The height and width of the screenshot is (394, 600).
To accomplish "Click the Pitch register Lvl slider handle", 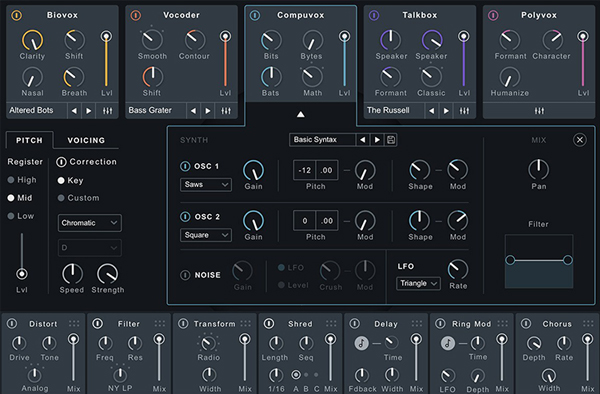I will point(22,274).
